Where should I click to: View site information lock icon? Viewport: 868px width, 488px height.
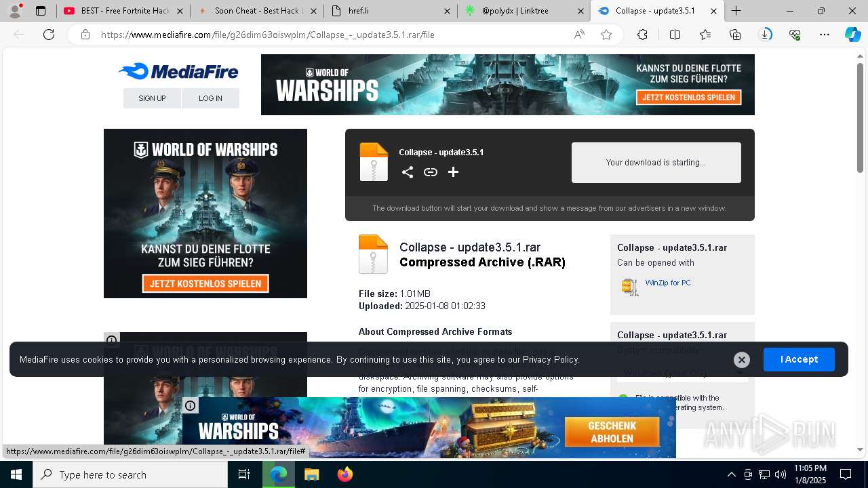(85, 35)
